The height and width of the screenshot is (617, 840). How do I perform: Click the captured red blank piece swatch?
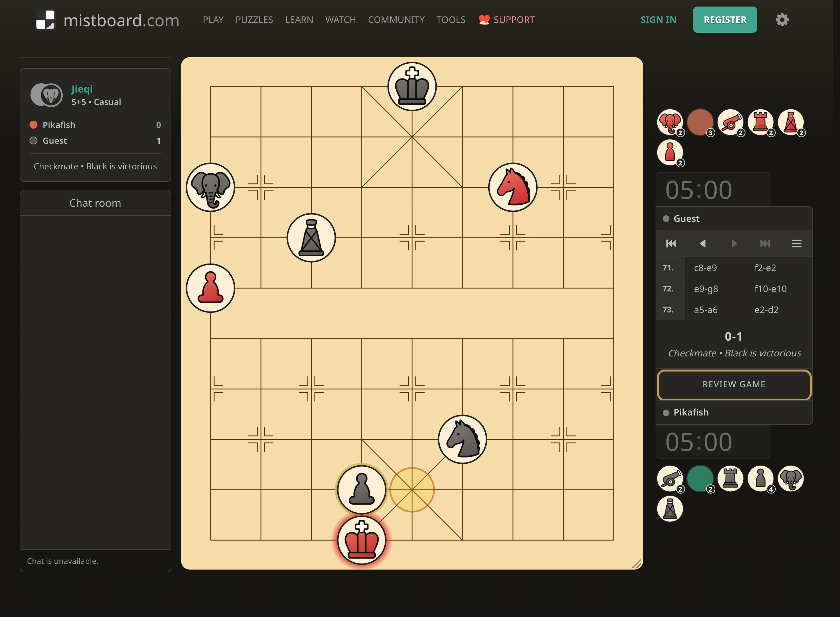coord(700,122)
